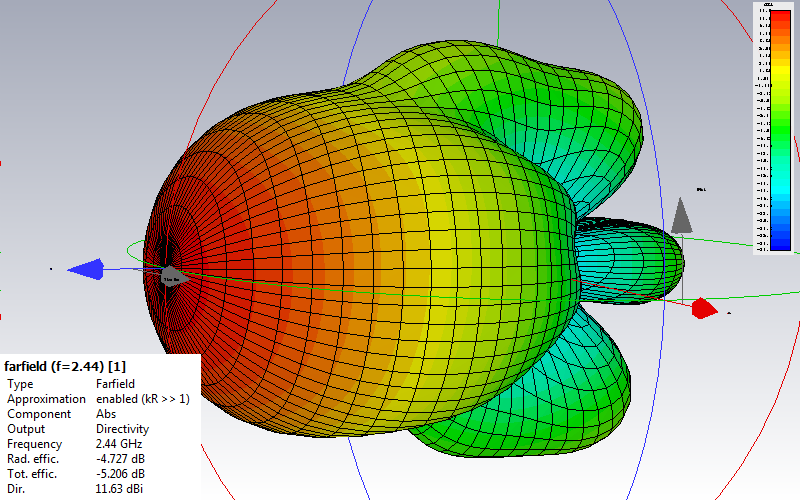Click the radiation efficiency value -4.727 dB
This screenshot has width=800, height=500.
point(123,459)
